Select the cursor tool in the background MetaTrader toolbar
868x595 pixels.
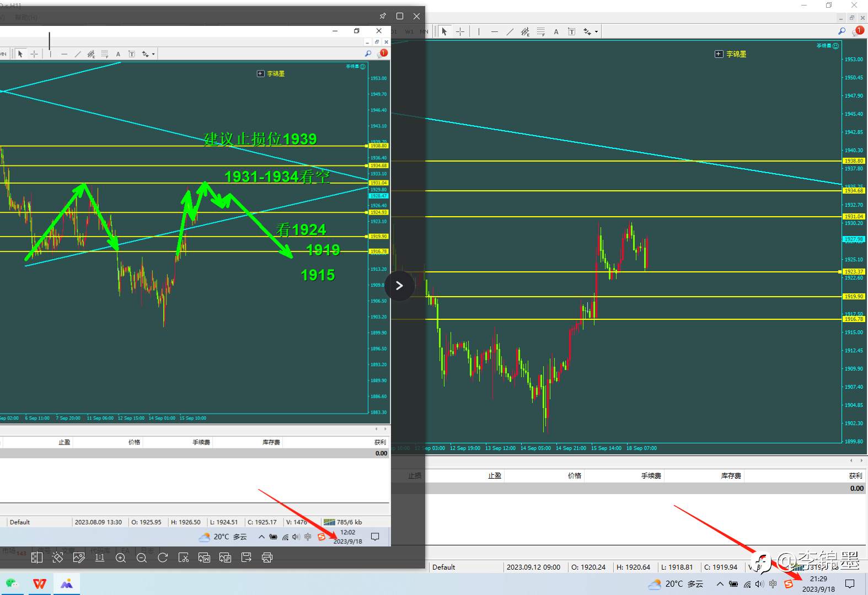tap(444, 31)
